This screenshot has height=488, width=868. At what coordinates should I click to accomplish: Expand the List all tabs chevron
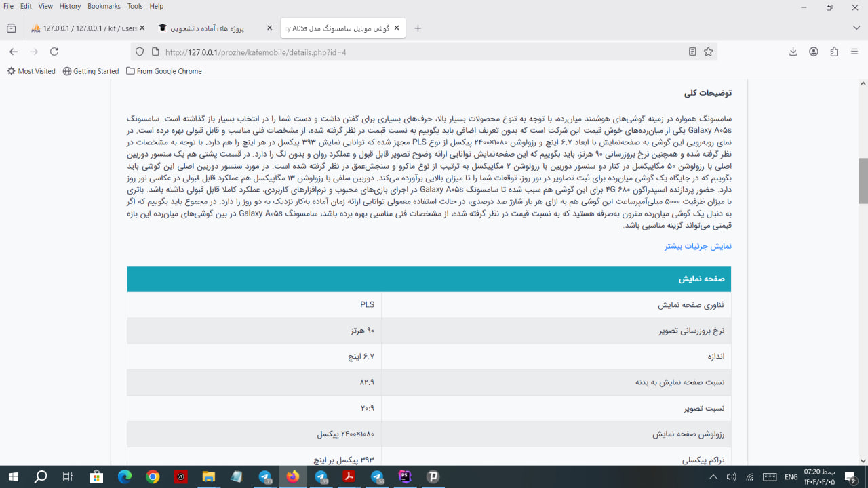point(856,28)
